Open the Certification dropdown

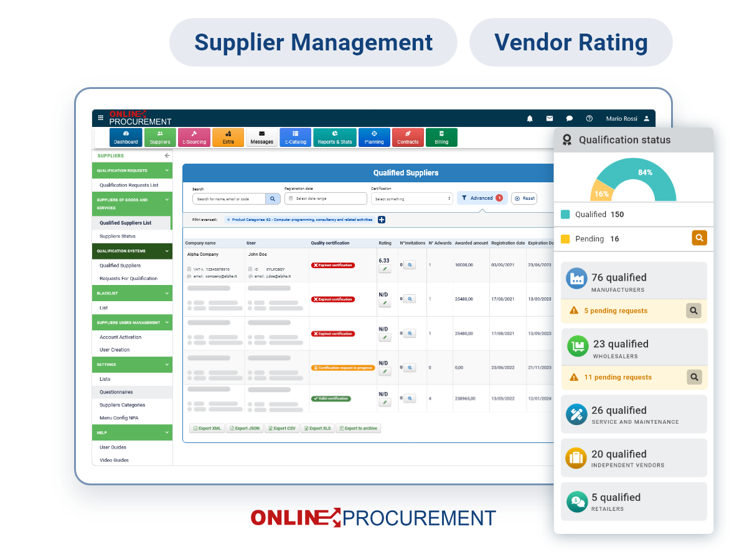tap(411, 198)
